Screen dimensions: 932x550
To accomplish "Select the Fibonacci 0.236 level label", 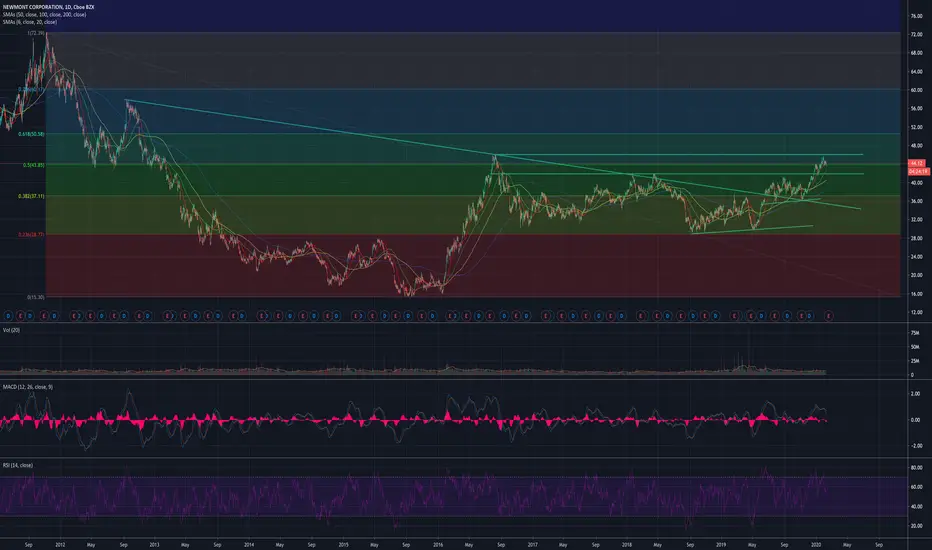I will (31, 235).
